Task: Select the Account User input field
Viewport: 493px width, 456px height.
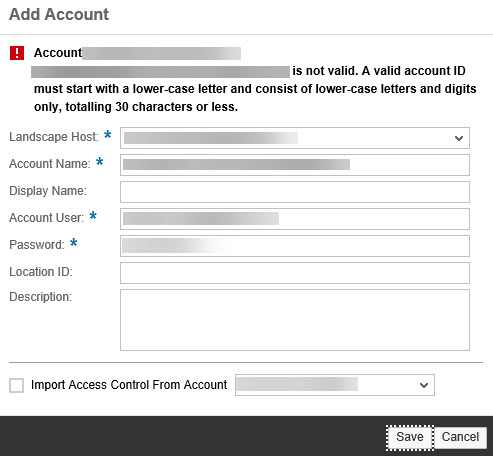Action: click(295, 219)
